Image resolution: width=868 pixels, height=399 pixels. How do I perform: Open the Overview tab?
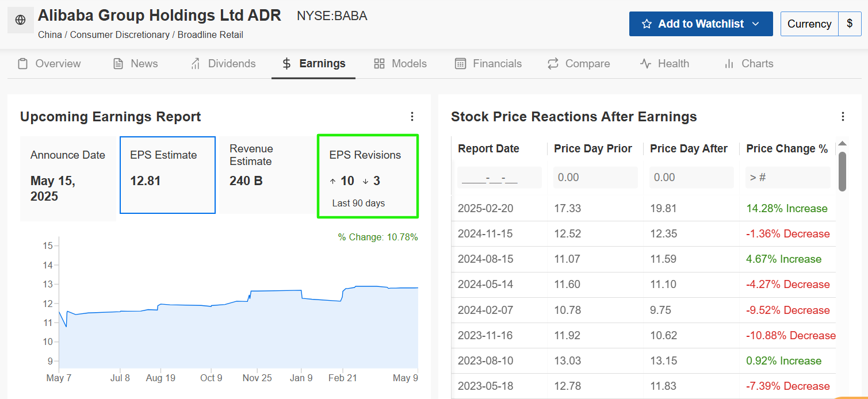pyautogui.click(x=49, y=64)
